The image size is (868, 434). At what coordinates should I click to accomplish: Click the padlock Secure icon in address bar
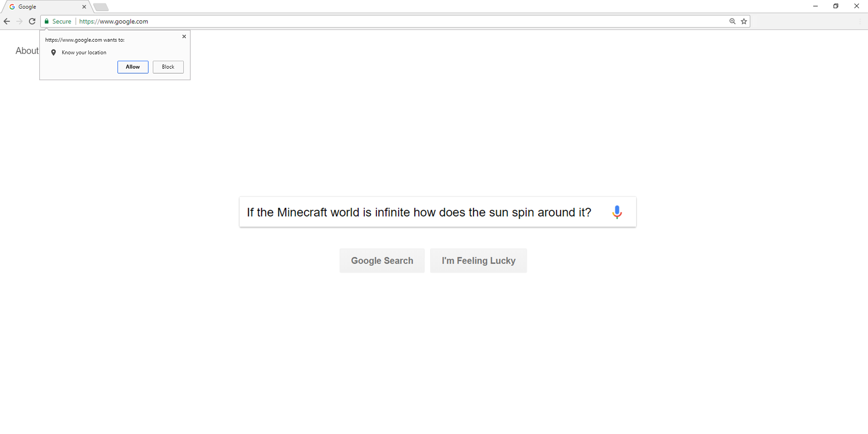pos(47,21)
